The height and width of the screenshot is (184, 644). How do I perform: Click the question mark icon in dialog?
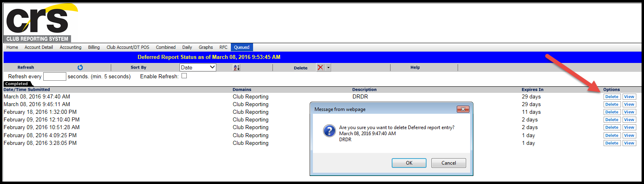(329, 131)
